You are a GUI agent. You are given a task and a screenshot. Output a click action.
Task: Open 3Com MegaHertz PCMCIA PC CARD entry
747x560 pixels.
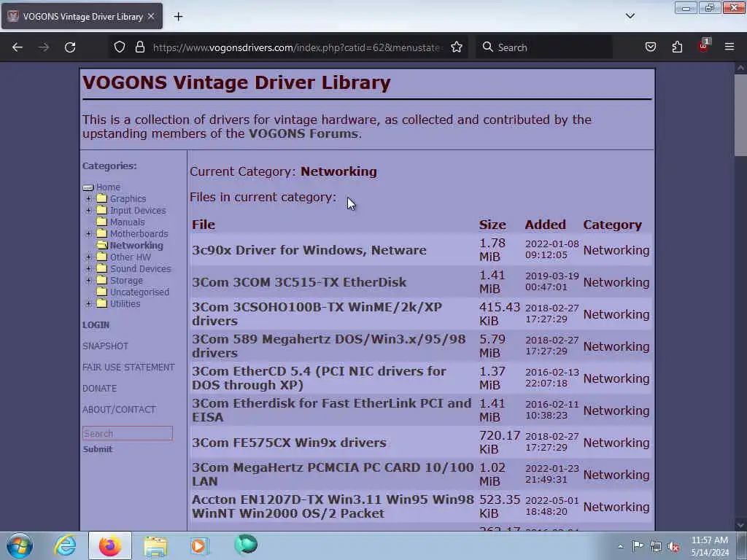click(333, 474)
